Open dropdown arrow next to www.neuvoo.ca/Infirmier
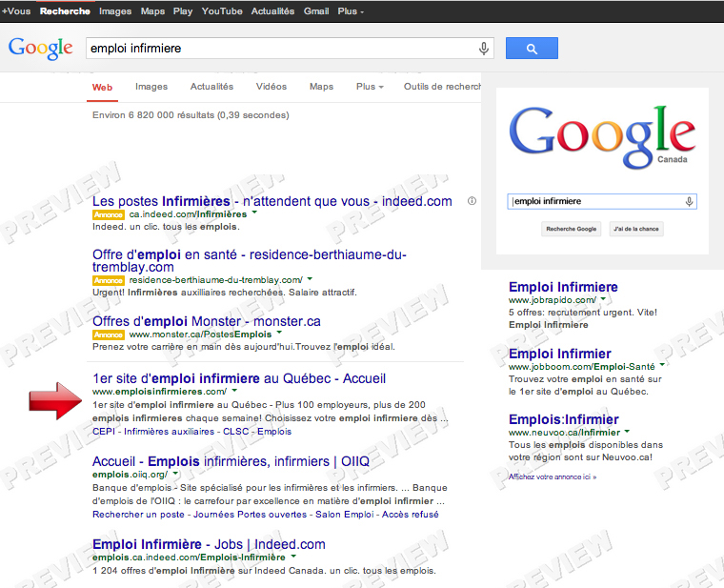This screenshot has width=724, height=588. 627,432
